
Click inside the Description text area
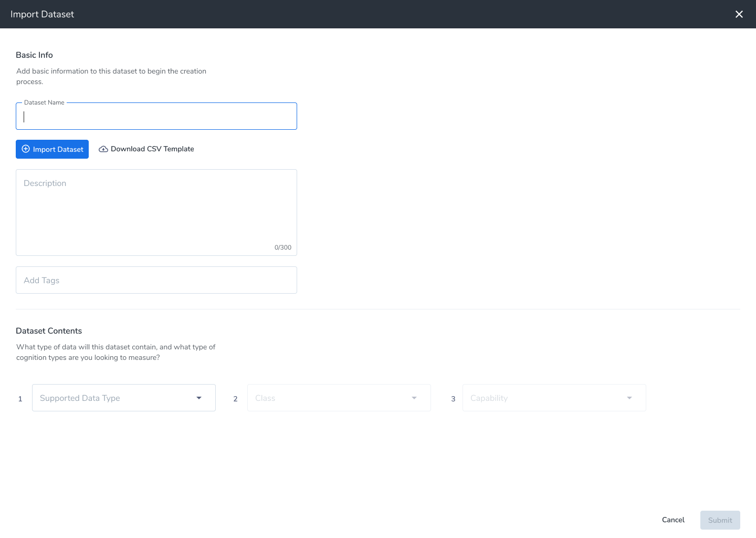coord(156,210)
